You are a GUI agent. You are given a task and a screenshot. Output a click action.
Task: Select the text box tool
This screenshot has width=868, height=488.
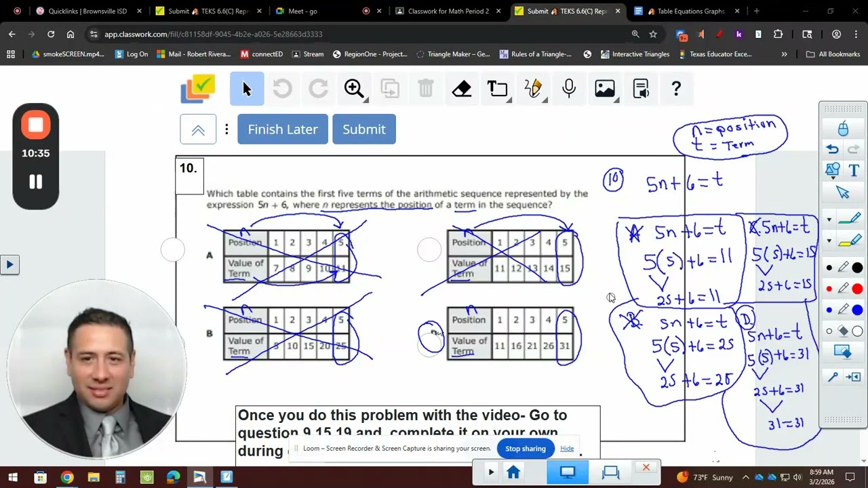(498, 89)
